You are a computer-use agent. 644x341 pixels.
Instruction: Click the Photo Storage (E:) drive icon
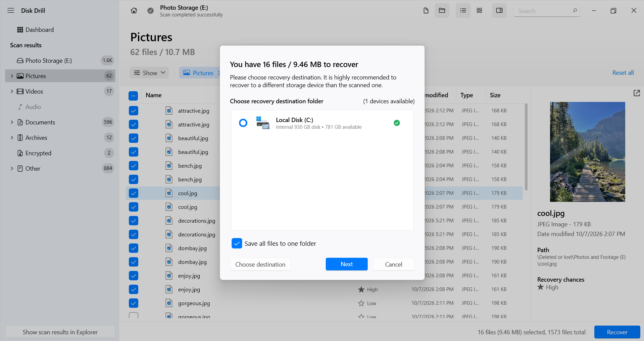[x=20, y=61]
